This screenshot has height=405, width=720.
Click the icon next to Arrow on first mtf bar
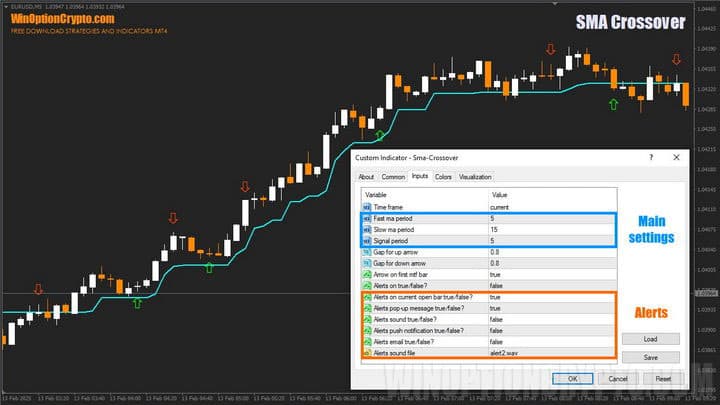[366, 274]
